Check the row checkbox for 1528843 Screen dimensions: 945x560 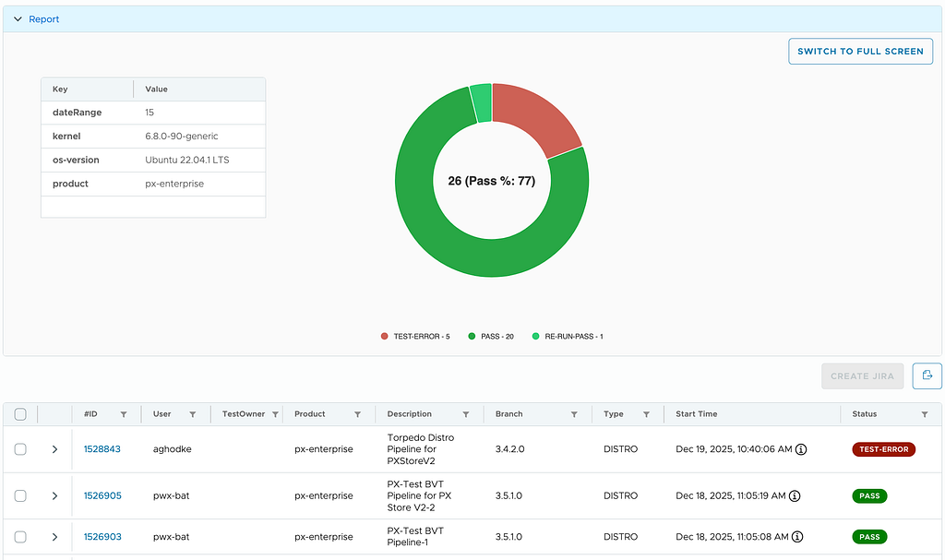pyautogui.click(x=20, y=449)
